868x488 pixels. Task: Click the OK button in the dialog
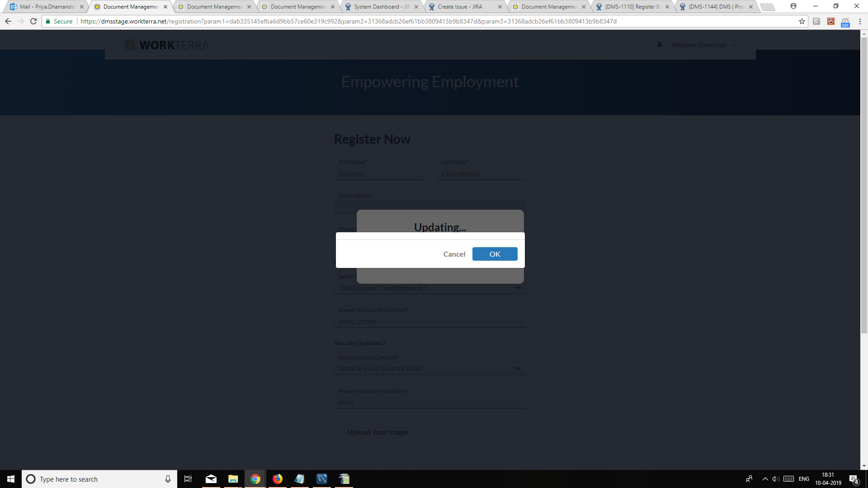(x=495, y=254)
